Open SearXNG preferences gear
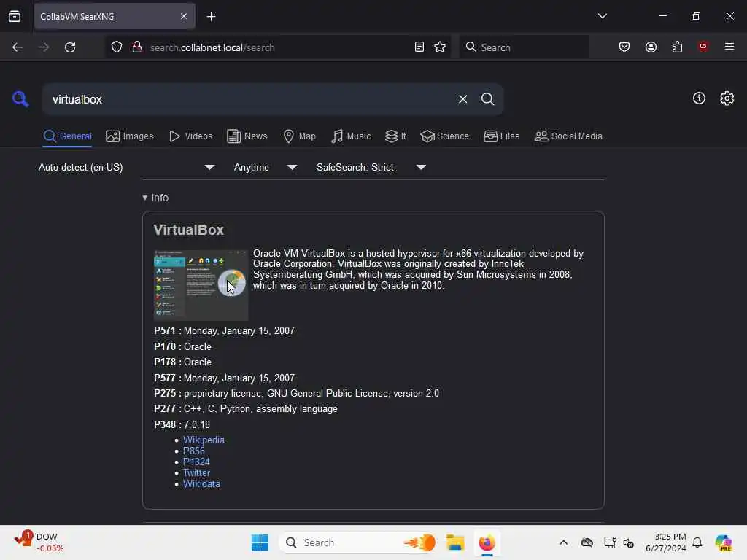 [727, 98]
